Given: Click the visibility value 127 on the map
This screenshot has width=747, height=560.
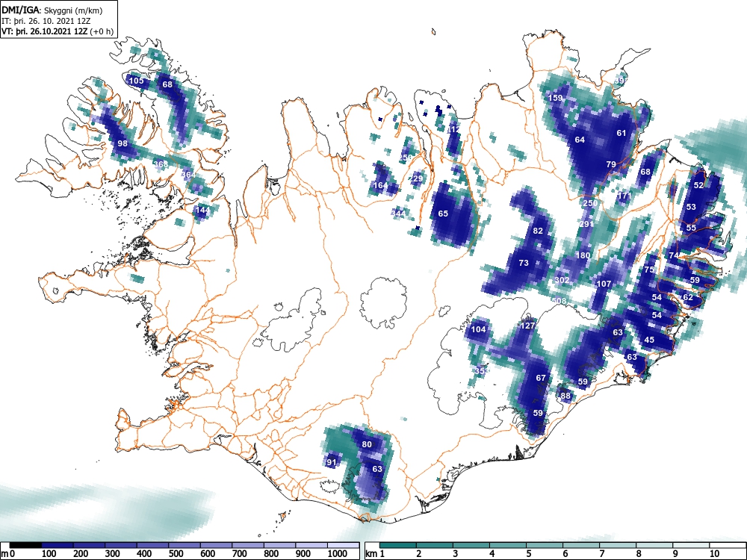Looking at the screenshot, I should tap(527, 326).
